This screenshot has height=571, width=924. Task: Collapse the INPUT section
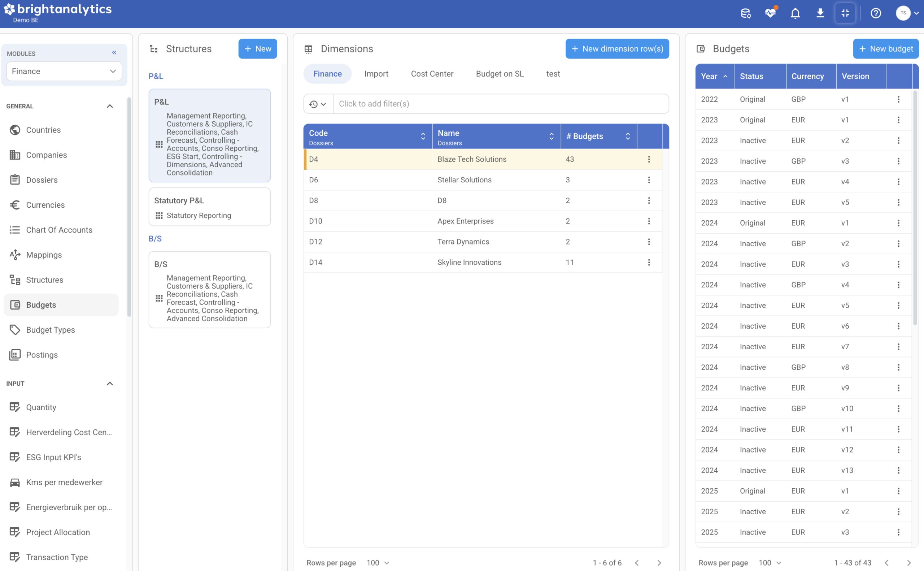pos(109,384)
